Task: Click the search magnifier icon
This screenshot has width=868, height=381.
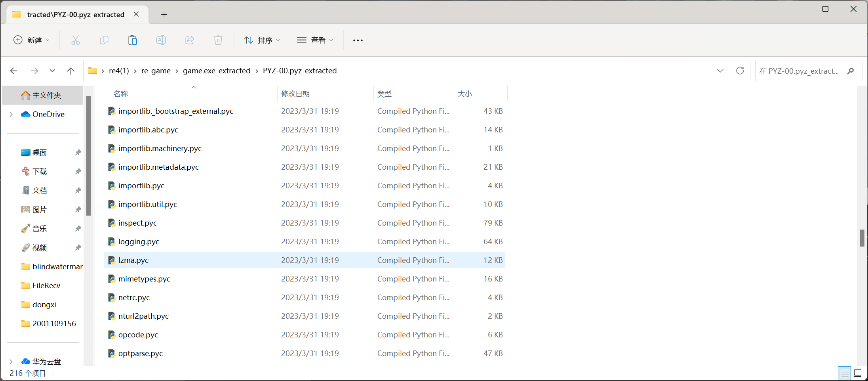Action: (851, 71)
